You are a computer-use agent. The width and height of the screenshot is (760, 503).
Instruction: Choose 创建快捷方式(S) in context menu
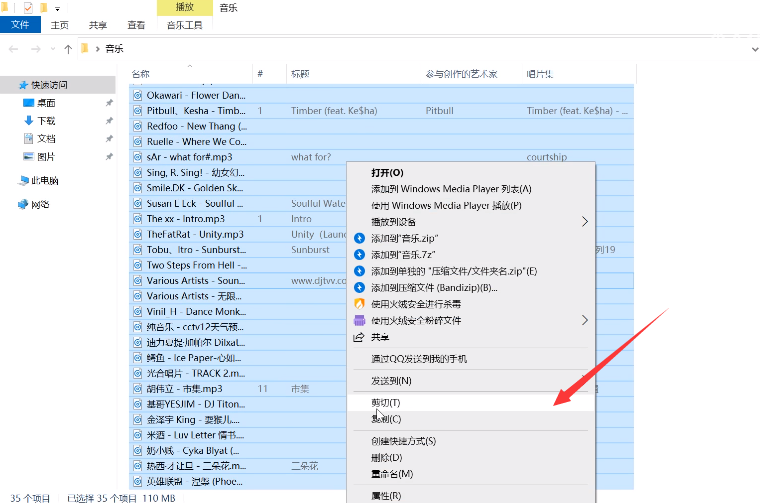471,441
